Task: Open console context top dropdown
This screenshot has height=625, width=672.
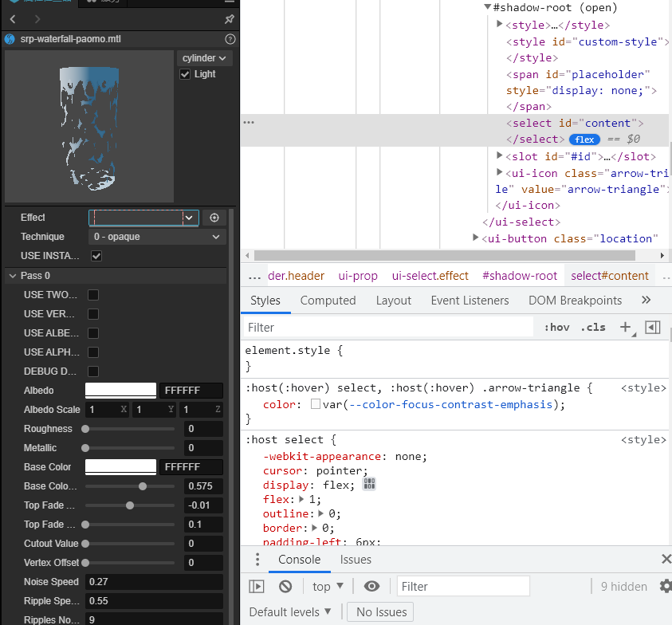Action: pyautogui.click(x=328, y=587)
